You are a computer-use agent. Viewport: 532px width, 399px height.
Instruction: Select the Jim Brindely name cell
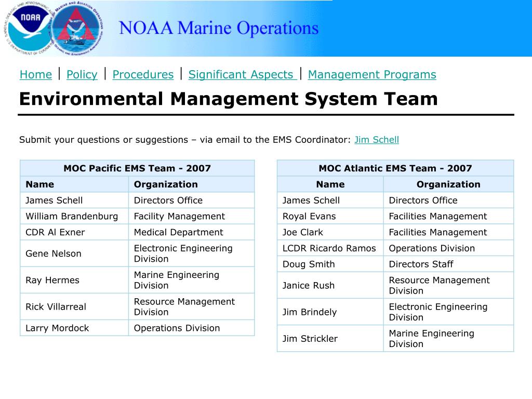(330, 312)
